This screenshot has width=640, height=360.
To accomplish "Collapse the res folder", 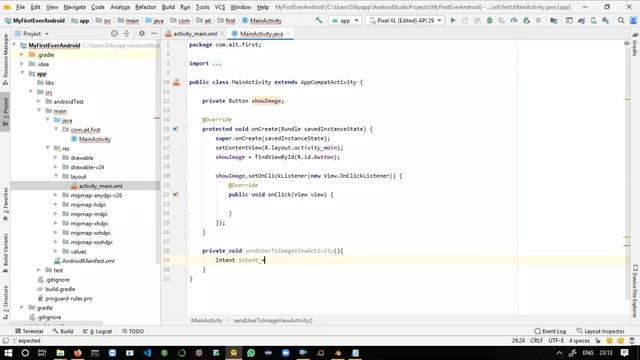I will 48,148.
